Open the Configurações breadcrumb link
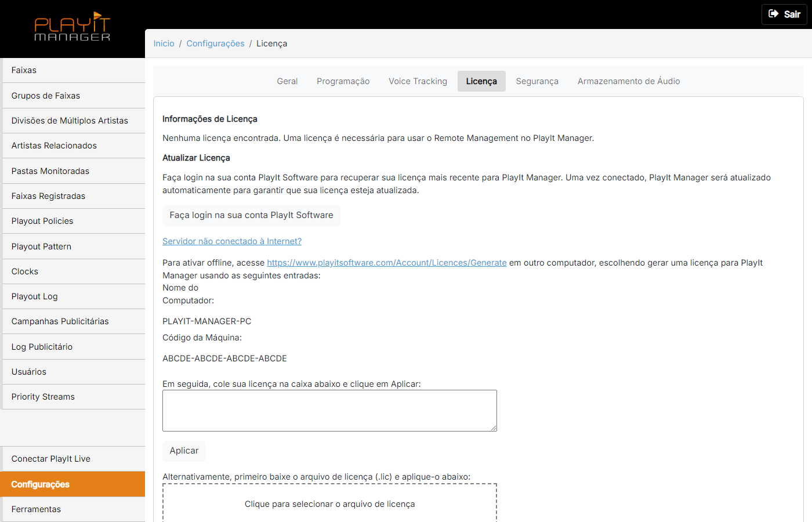The height and width of the screenshot is (522, 812). point(215,43)
